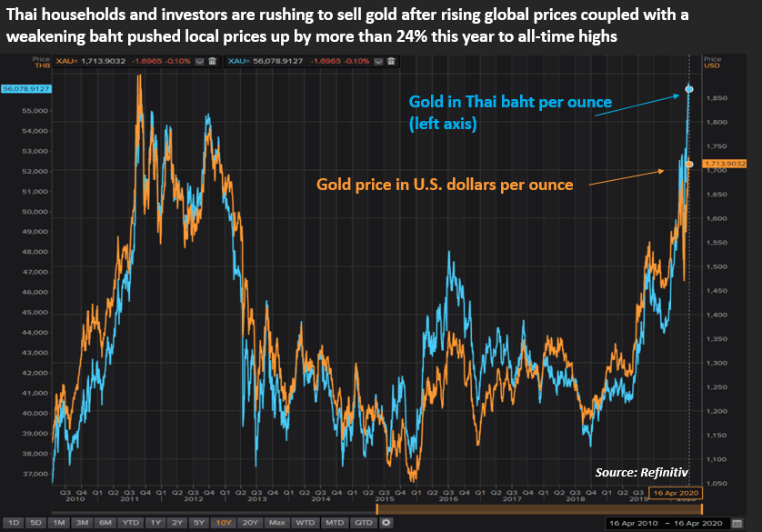
Task: Click the 16 Apr 2010 start date field
Action: click(632, 523)
